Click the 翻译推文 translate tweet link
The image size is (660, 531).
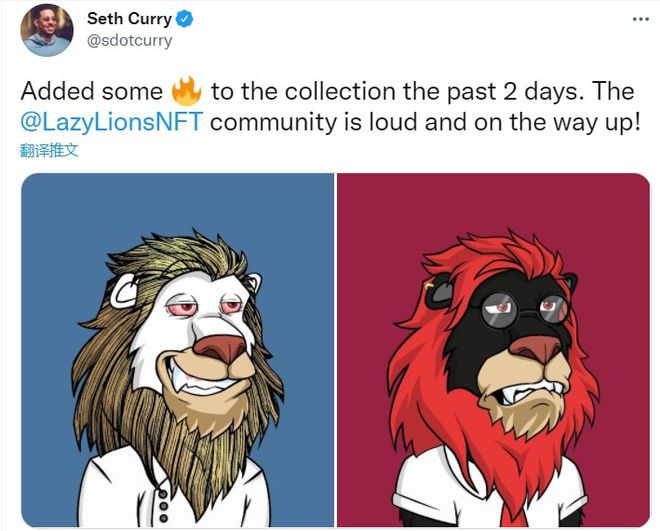pyautogui.click(x=49, y=151)
